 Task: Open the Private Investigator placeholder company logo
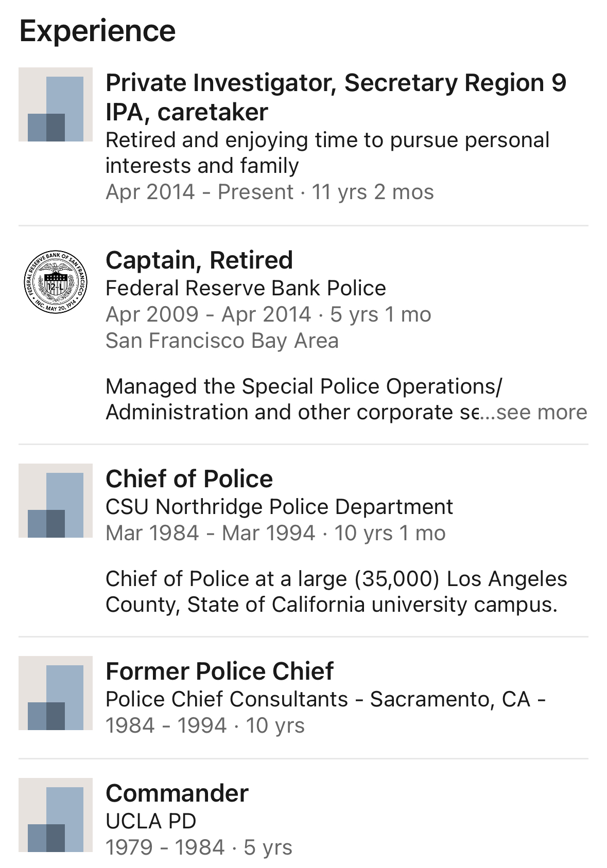[x=56, y=104]
